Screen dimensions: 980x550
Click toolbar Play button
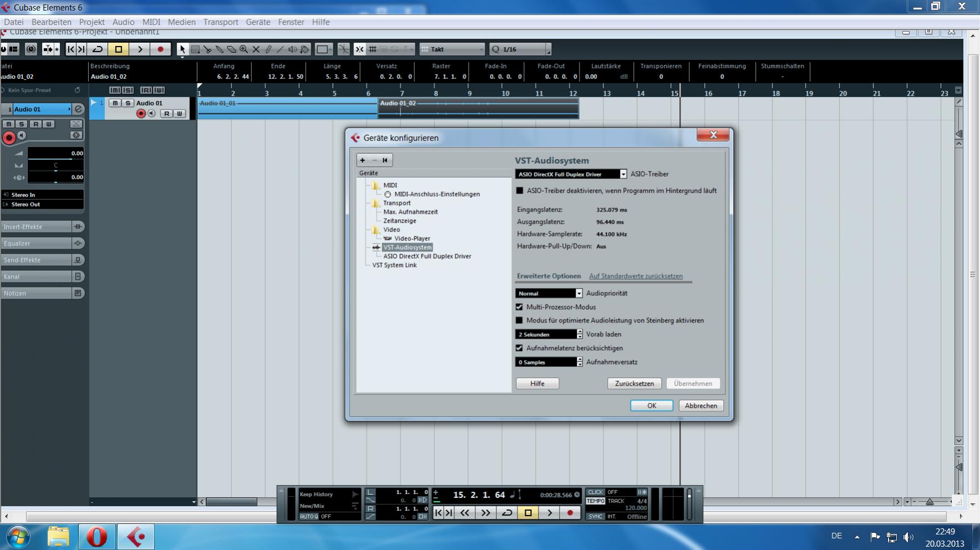coord(140,49)
